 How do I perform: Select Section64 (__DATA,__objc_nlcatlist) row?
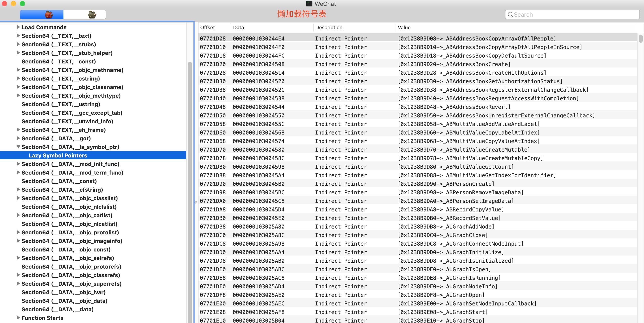tap(93, 224)
